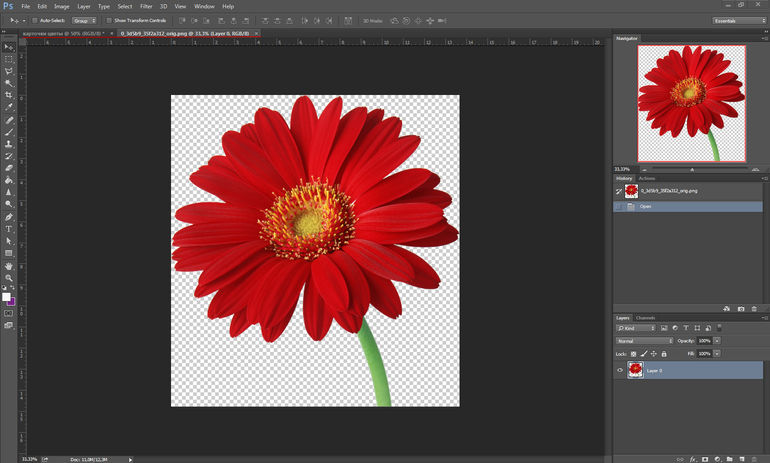Pick the Horizontal Type tool
The image size is (770, 463).
[9, 229]
